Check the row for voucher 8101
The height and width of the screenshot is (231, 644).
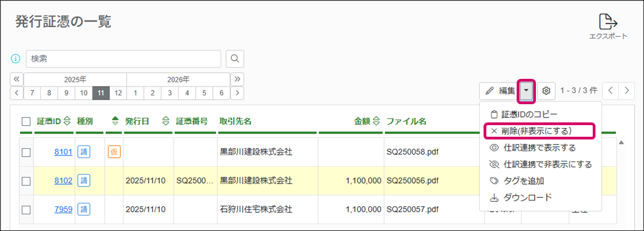pyautogui.click(x=26, y=152)
